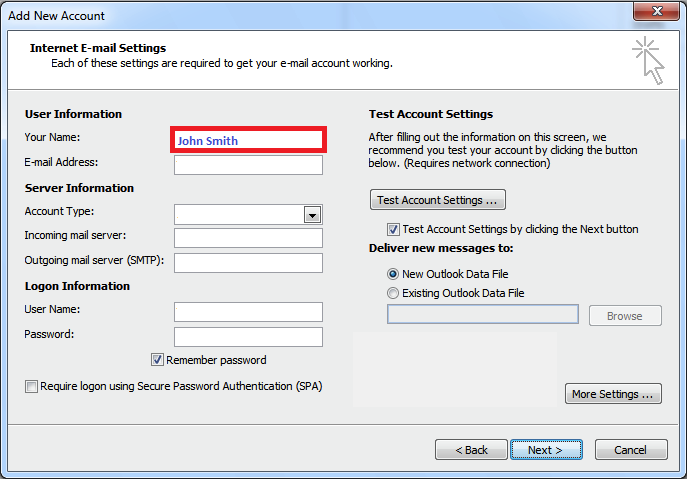Enable Secure Password Authentication (SPA) checkbox
Viewport: 687px width, 480px height.
[x=31, y=386]
